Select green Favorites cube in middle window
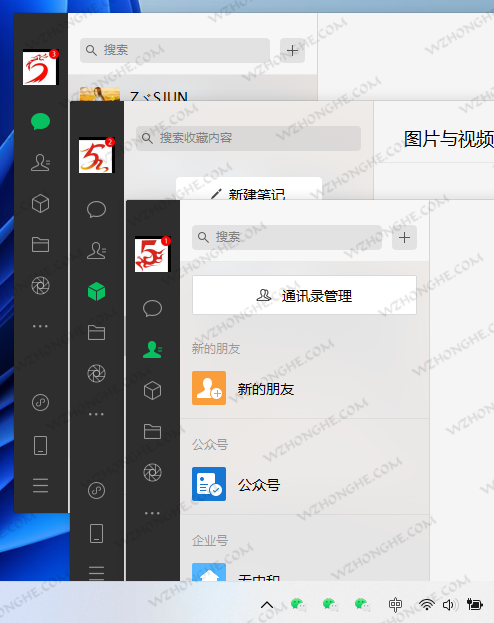 coord(97,292)
